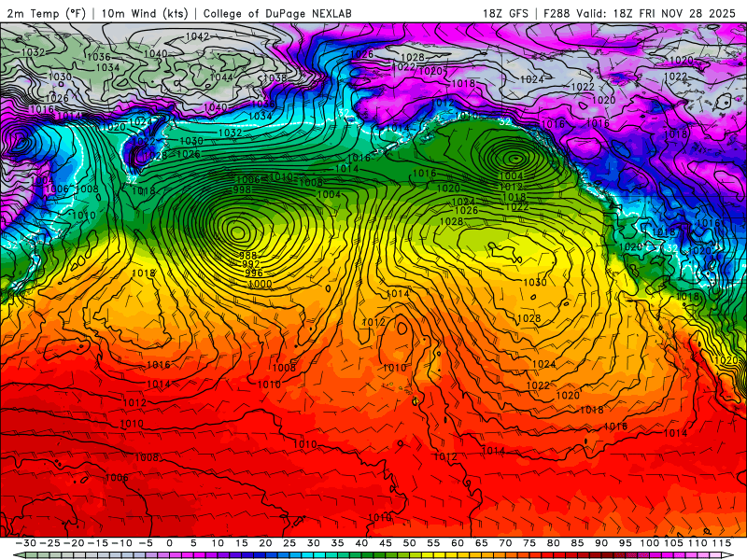The height and width of the screenshot is (560, 747).
Task: Click the -10 label on temperature scale
Action: (121, 543)
